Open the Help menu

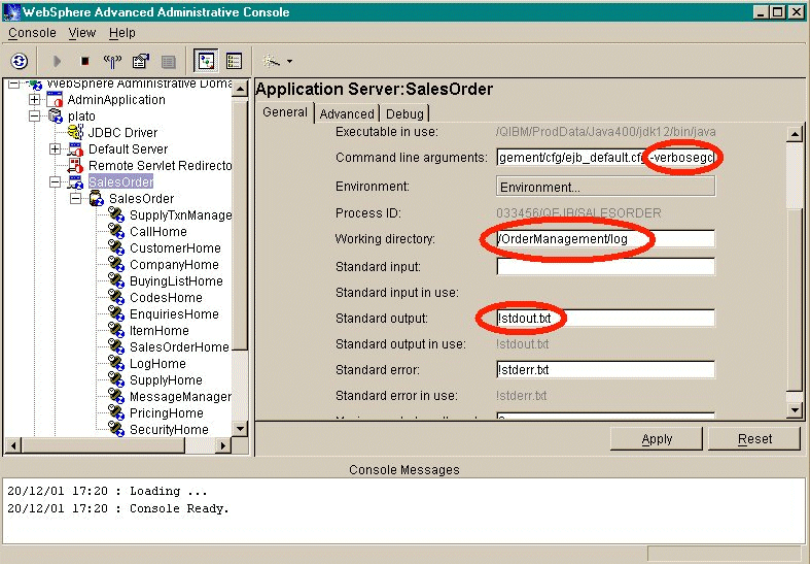122,33
